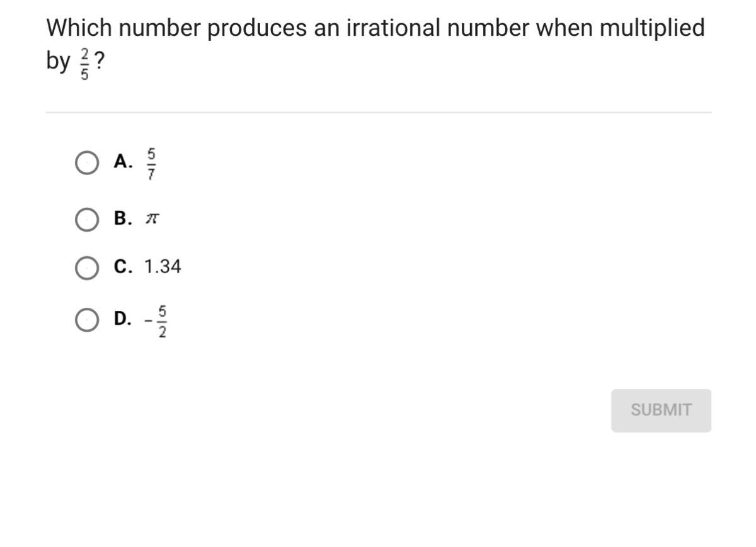The width and height of the screenshot is (756, 547).
Task: Click the pi symbol answer
Action: (x=152, y=219)
